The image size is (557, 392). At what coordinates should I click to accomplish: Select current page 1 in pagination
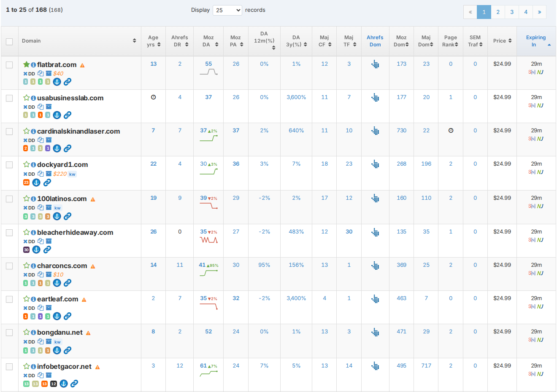point(484,12)
